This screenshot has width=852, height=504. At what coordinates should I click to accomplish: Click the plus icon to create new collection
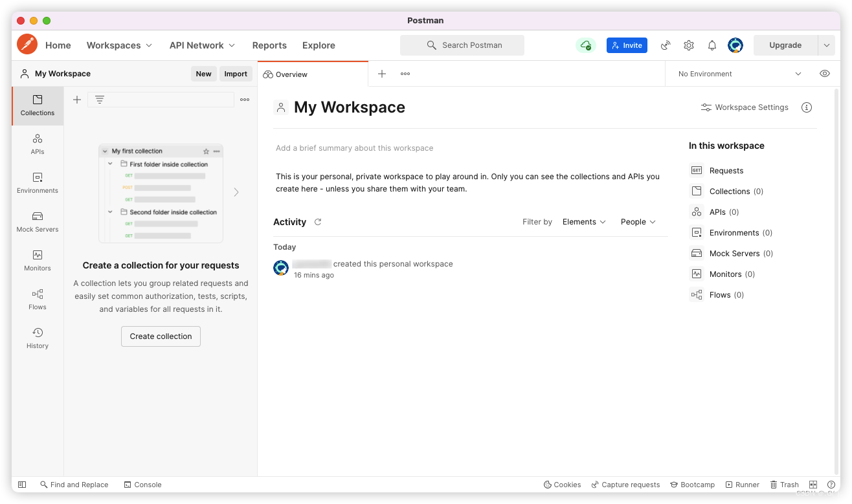point(77,100)
